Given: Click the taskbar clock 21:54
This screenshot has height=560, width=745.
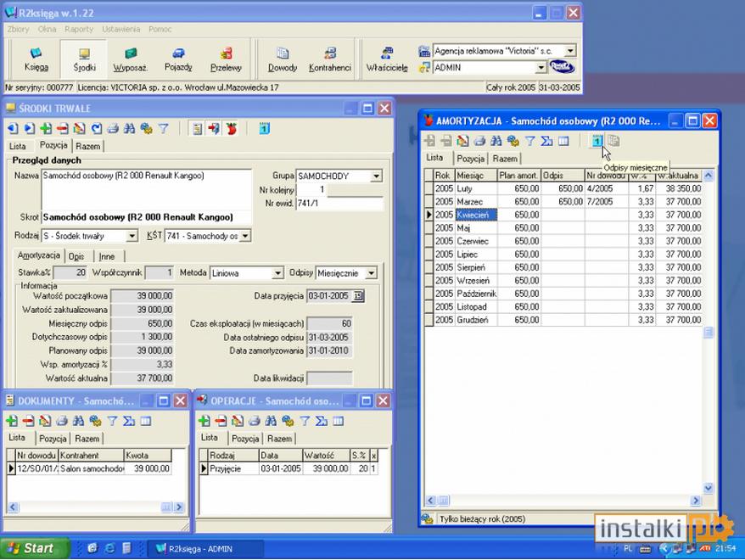Looking at the screenshot, I should tap(725, 549).
